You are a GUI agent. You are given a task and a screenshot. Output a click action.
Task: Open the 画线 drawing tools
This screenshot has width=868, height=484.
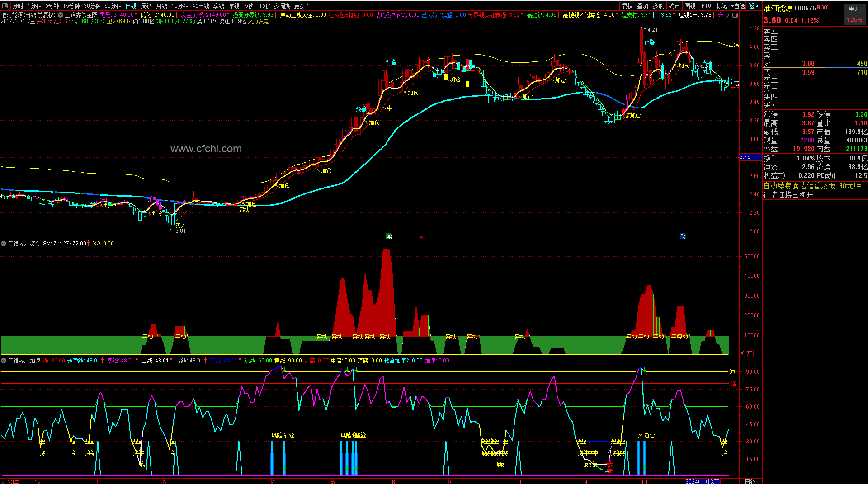click(x=690, y=6)
